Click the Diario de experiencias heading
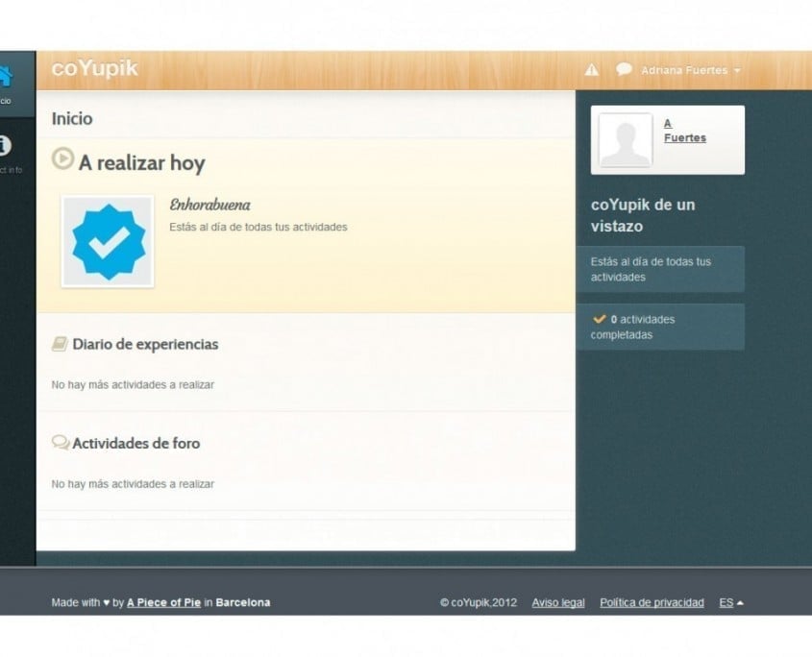Image resolution: width=812 pixels, height=657 pixels. 145,344
